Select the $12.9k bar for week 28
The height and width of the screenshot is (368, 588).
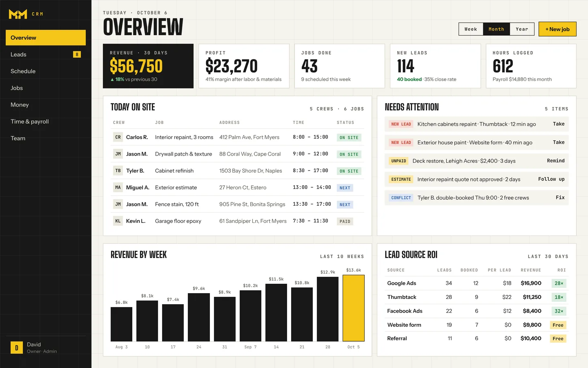pyautogui.click(x=327, y=309)
